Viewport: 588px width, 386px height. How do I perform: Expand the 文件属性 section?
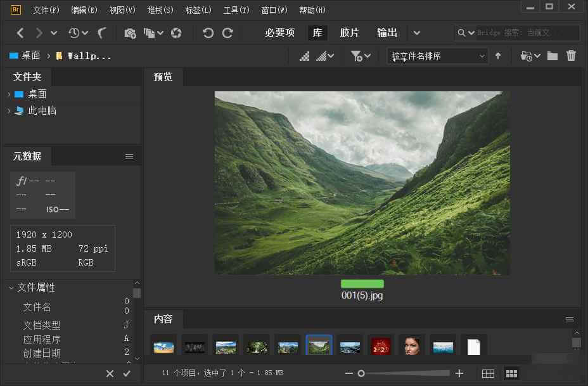click(x=10, y=287)
